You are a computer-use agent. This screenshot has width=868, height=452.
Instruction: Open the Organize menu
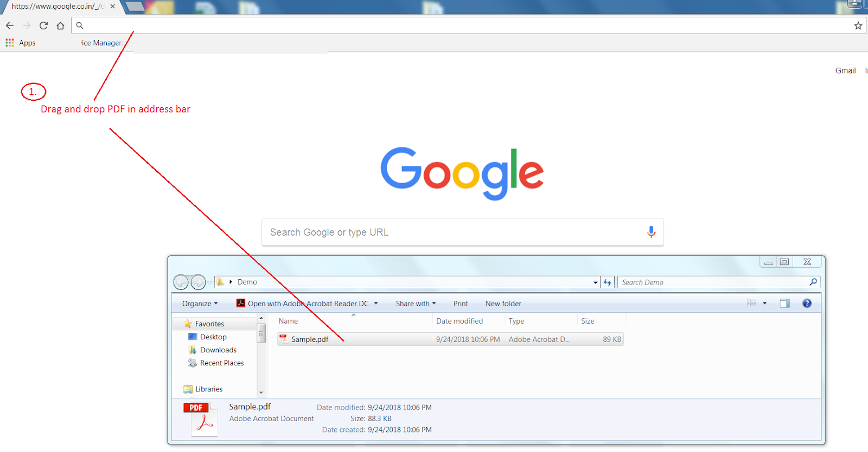point(200,304)
